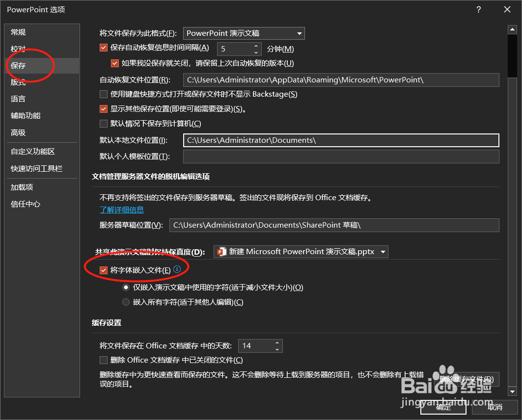This screenshot has width=522, height=420.
Task: Decrease cache days with down arrow
Action: [x=277, y=349]
